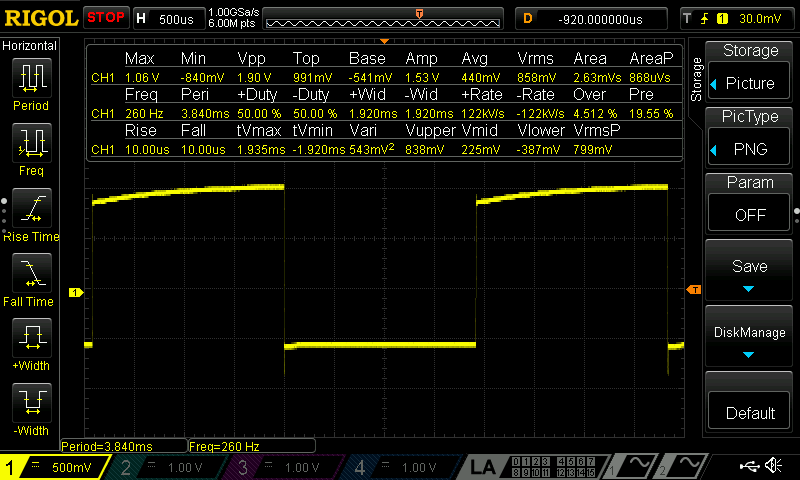Select the channel 1 500mV tab
The height and width of the screenshot is (480, 800).
(55, 467)
